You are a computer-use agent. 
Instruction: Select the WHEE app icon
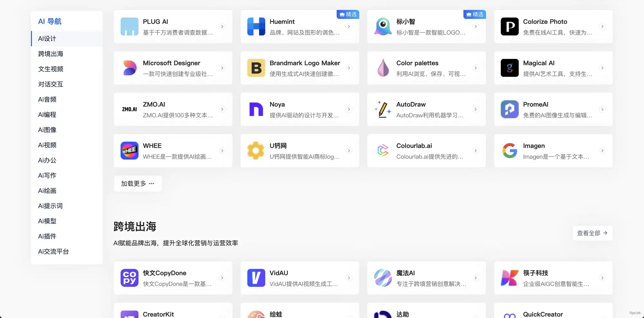(x=129, y=150)
